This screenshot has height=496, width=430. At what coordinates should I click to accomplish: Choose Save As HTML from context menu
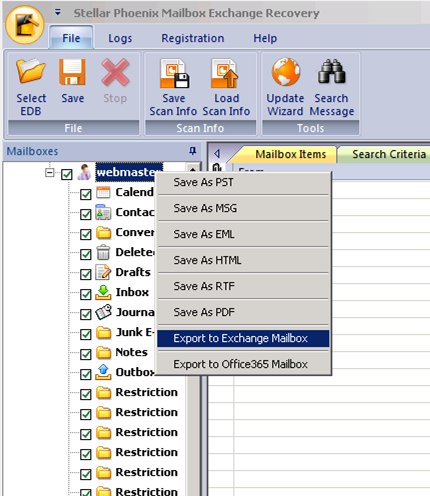pos(243,260)
